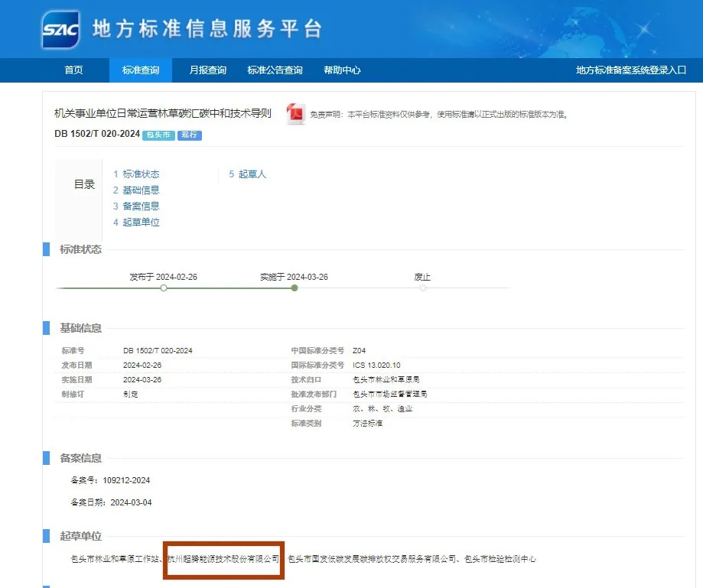This screenshot has height=588, width=703.
Task: Click drafting unit 杭州超腾能源技术股份有限公司
Action: 223,559
